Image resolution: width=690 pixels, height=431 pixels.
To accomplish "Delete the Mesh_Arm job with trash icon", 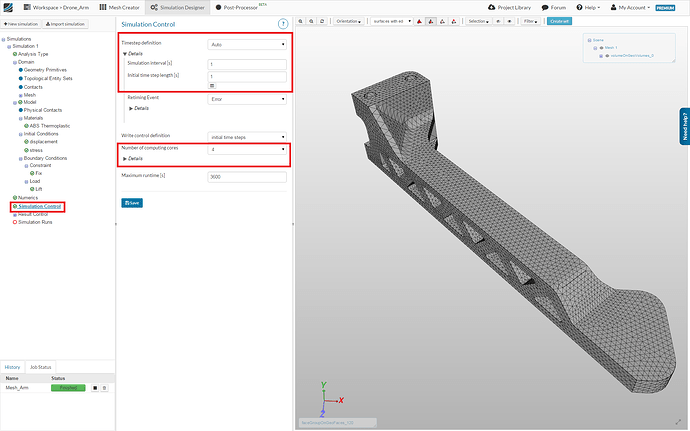I will pyautogui.click(x=103, y=387).
